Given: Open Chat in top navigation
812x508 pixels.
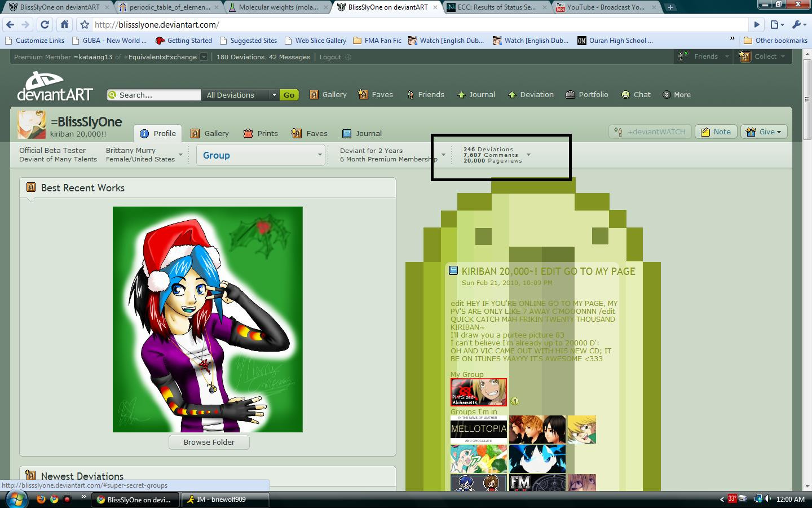Looking at the screenshot, I should click(x=636, y=94).
